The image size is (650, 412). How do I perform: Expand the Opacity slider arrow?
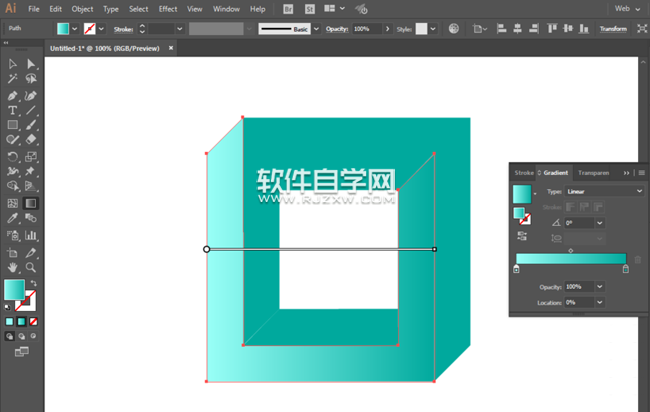pyautogui.click(x=388, y=29)
